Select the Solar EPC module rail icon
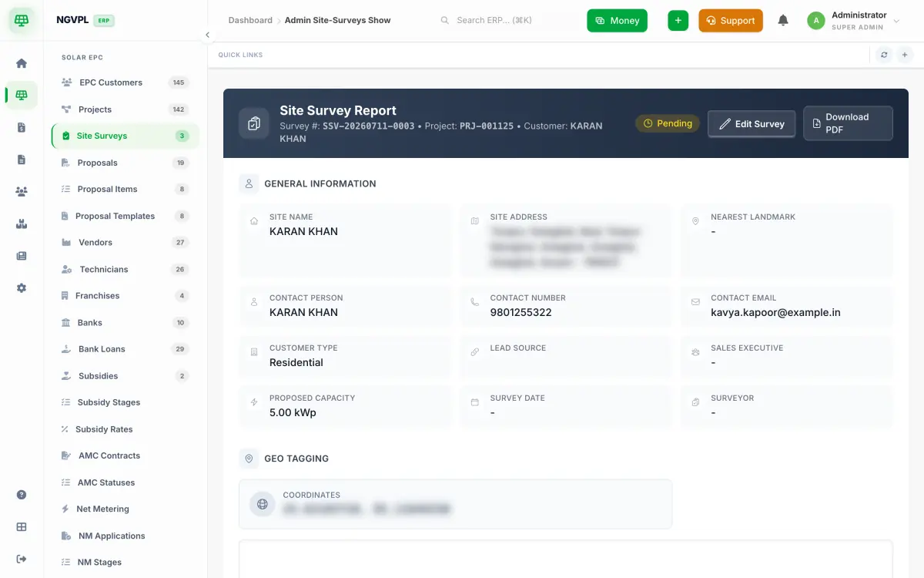The height and width of the screenshot is (578, 924). coord(22,96)
